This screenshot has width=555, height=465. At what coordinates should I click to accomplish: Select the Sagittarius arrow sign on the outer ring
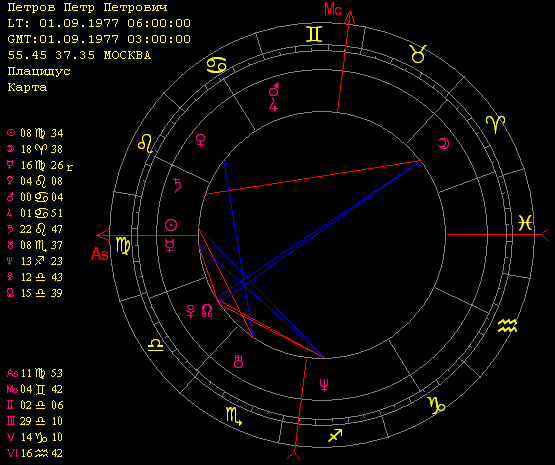tap(335, 435)
